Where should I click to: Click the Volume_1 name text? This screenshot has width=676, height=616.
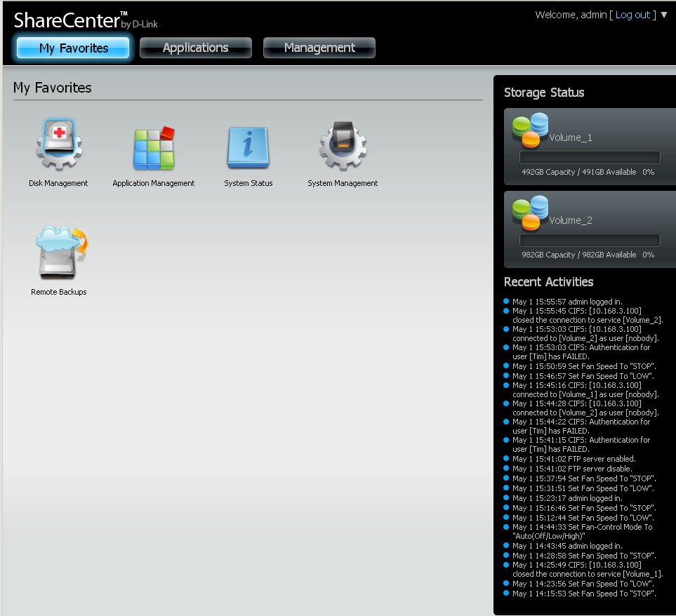click(571, 138)
